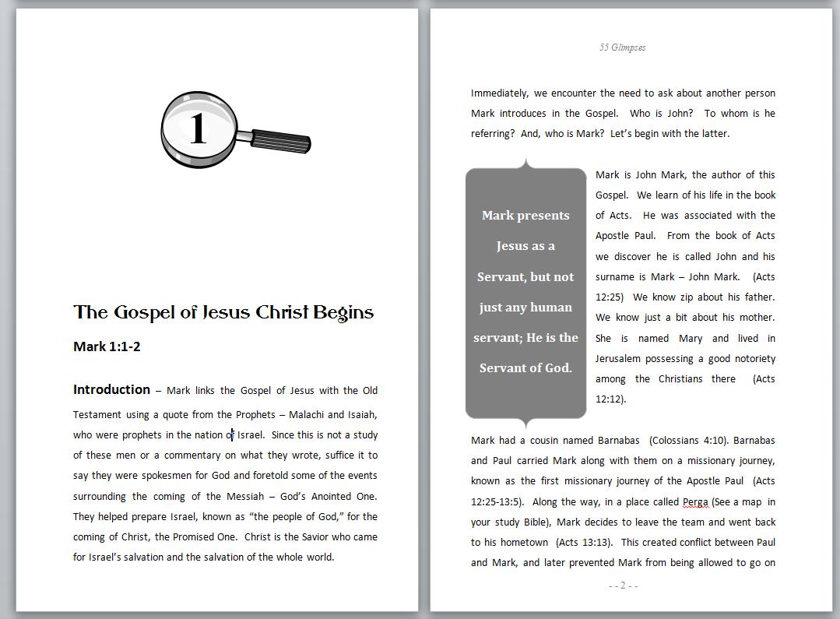Click the word "Jerusalem"
Screen dimensions: 840x619
(x=617, y=358)
